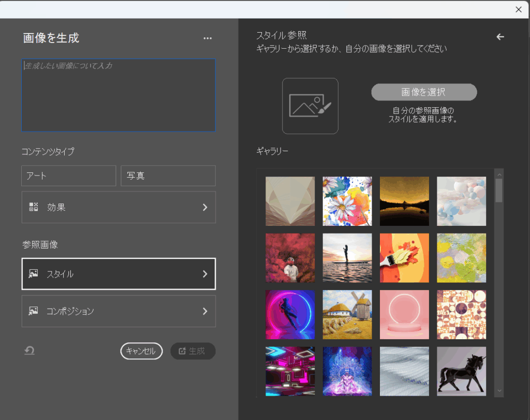The height and width of the screenshot is (420, 530).
Task: Click the スタイル reference image icon
Action: tap(34, 273)
